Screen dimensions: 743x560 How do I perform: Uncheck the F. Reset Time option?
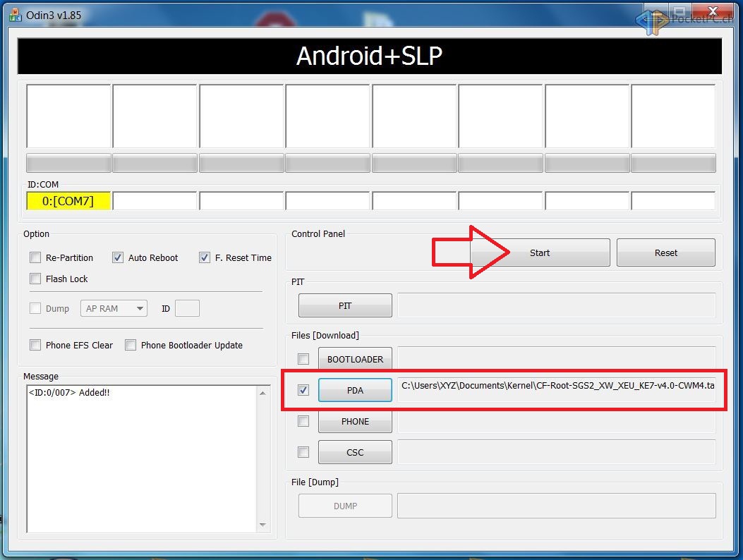(204, 257)
